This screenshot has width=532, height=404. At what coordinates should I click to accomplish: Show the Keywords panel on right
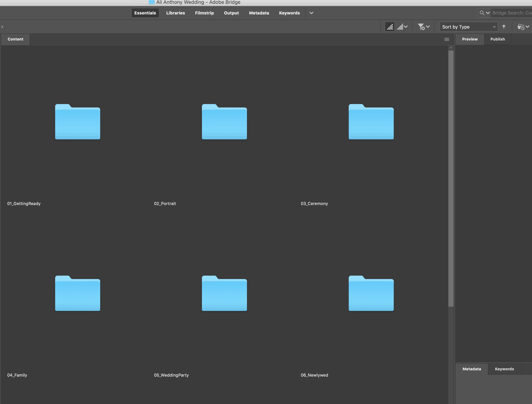point(504,369)
